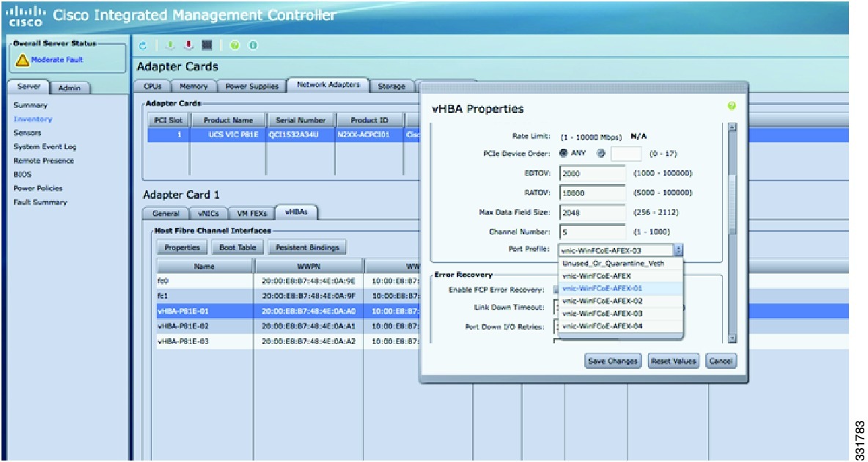The width and height of the screenshot is (868, 462).
Task: Click the red down-arrow toolbar icon
Action: point(188,46)
